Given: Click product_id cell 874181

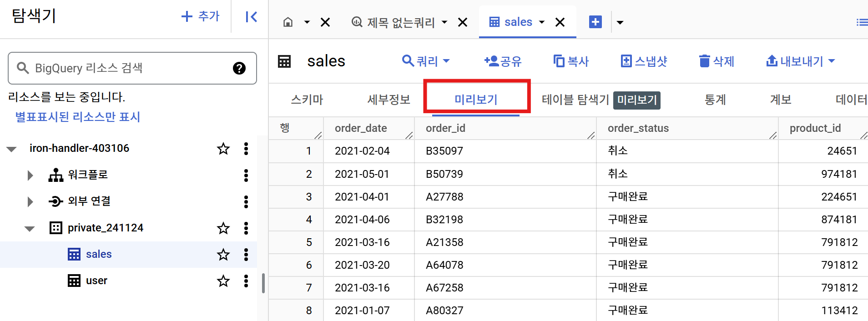Looking at the screenshot, I should coord(839,220).
